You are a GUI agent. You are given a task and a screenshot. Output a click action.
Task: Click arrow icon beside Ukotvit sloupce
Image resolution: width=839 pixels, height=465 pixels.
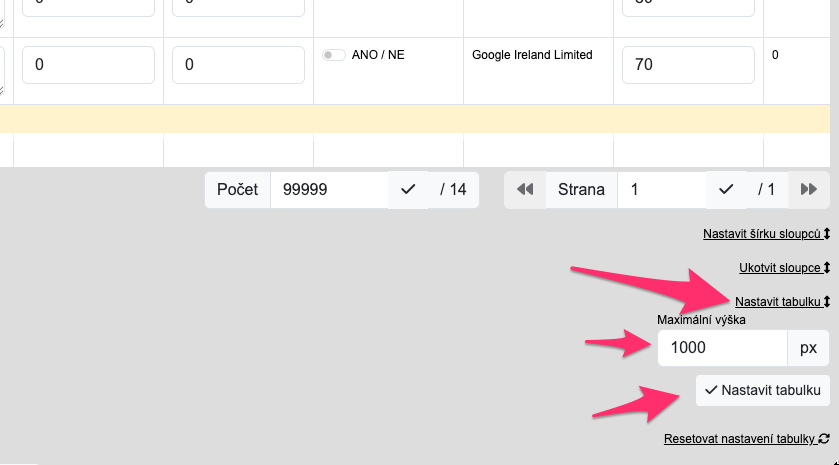827,268
